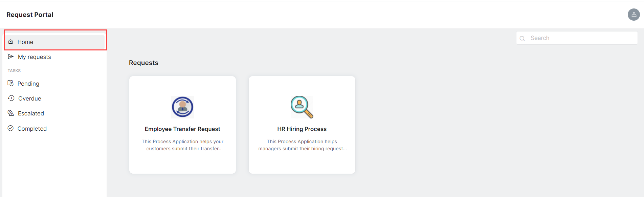Image resolution: width=644 pixels, height=197 pixels.
Task: Click the My requests paper plane icon
Action: [x=11, y=57]
